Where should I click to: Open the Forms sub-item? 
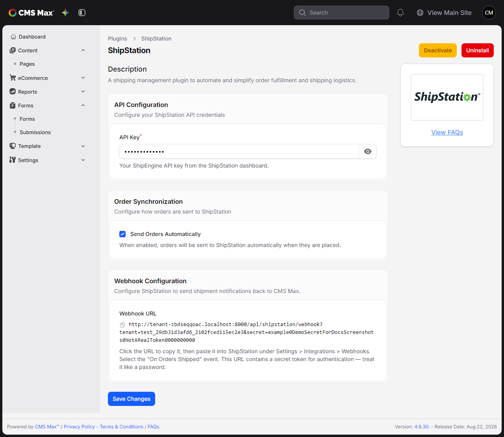tap(27, 119)
